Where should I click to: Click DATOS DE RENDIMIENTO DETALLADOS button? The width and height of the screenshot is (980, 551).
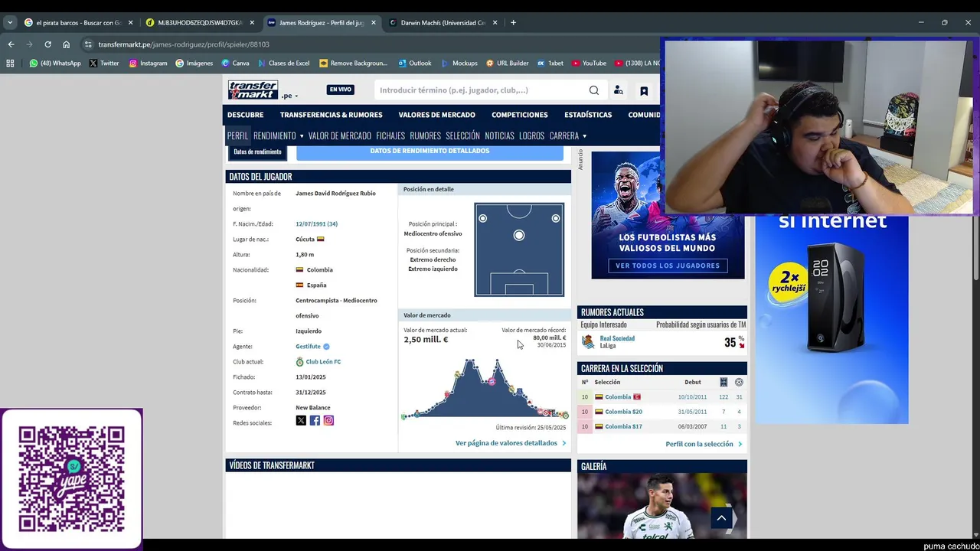pyautogui.click(x=430, y=151)
